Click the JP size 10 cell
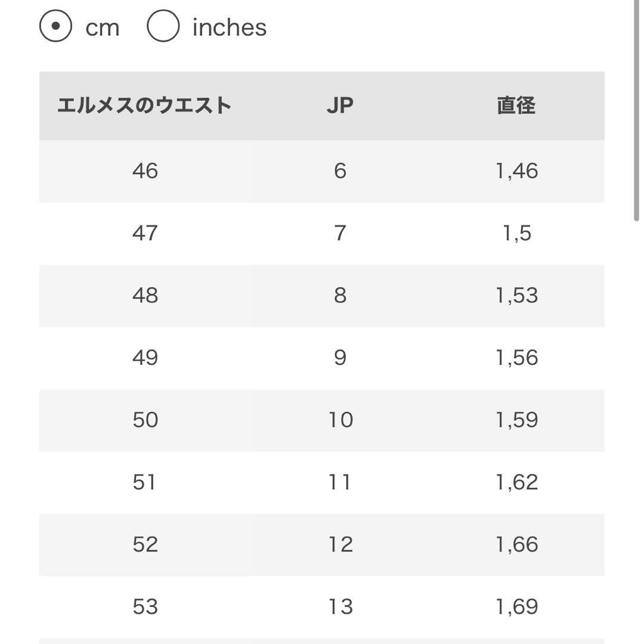This screenshot has width=644, height=644. point(340,419)
